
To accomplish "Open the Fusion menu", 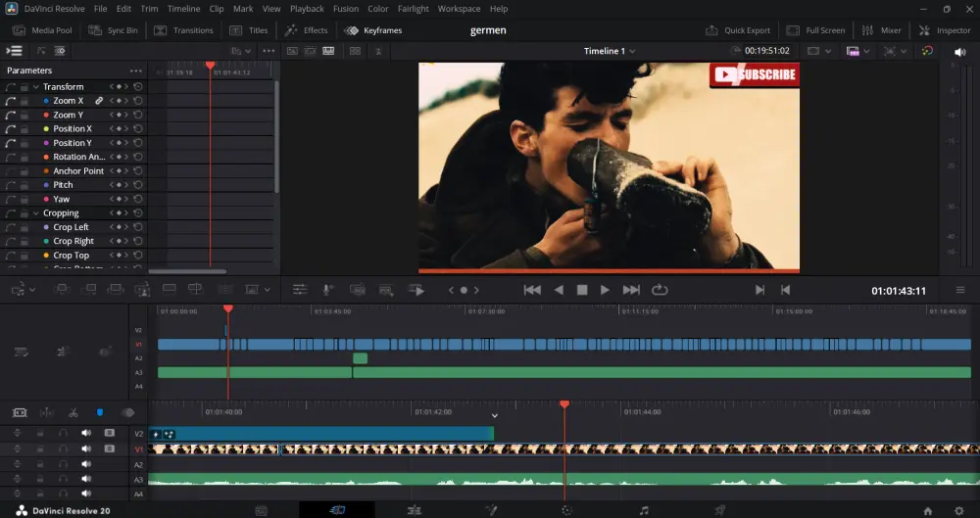I will pyautogui.click(x=346, y=9).
